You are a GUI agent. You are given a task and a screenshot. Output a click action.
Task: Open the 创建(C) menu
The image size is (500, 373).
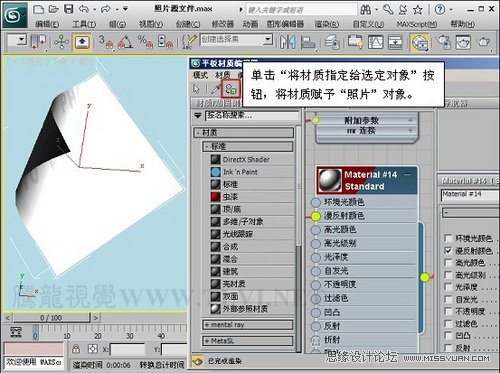[188, 24]
